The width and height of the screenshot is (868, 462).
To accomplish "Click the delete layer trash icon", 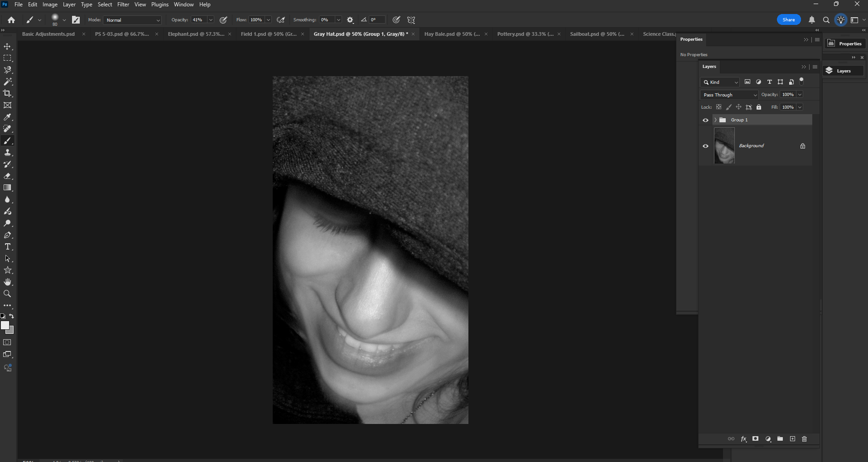I will pyautogui.click(x=804, y=439).
